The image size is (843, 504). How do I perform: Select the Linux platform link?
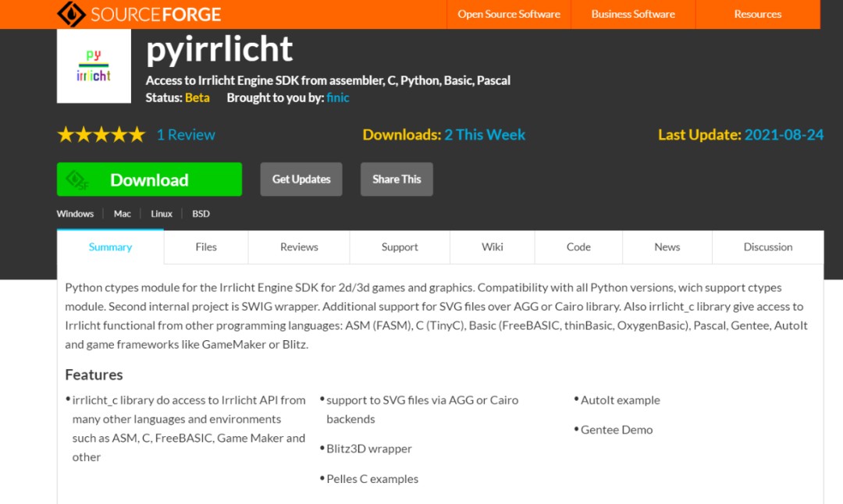pos(162,214)
